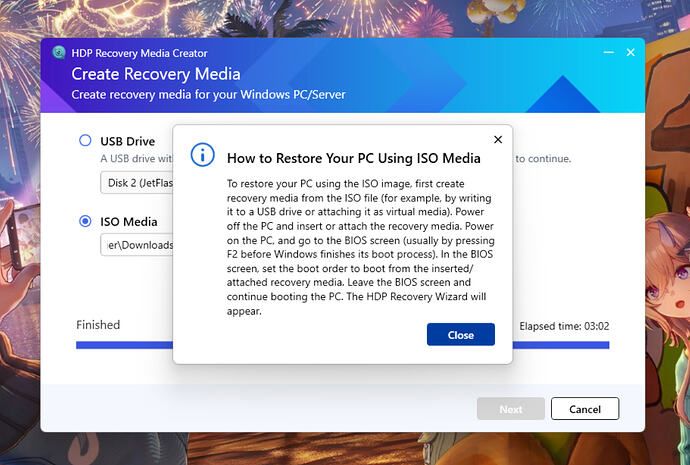The height and width of the screenshot is (465, 690).
Task: Click the 'USB Drive' option label text
Action: click(x=127, y=141)
